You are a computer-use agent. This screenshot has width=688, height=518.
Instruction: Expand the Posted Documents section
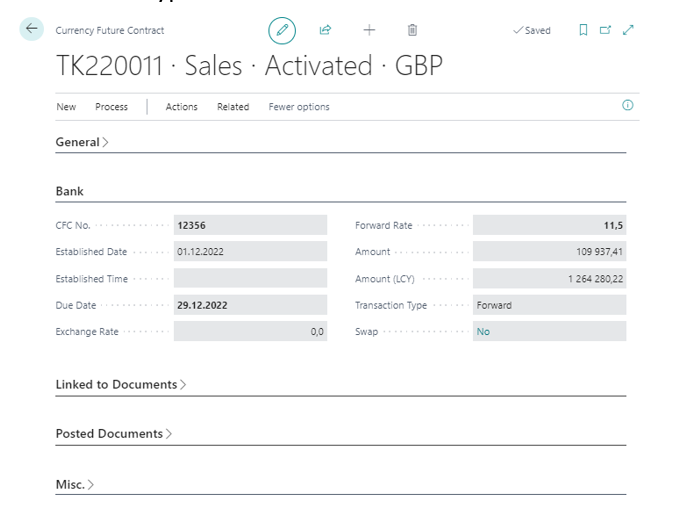[113, 434]
